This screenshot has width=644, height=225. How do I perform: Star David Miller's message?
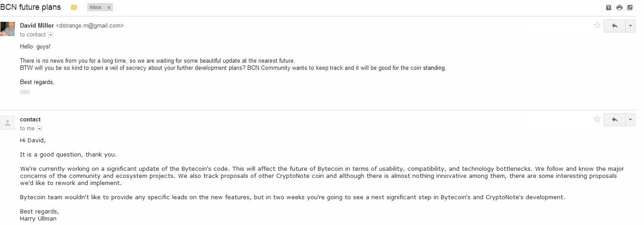tap(597, 25)
